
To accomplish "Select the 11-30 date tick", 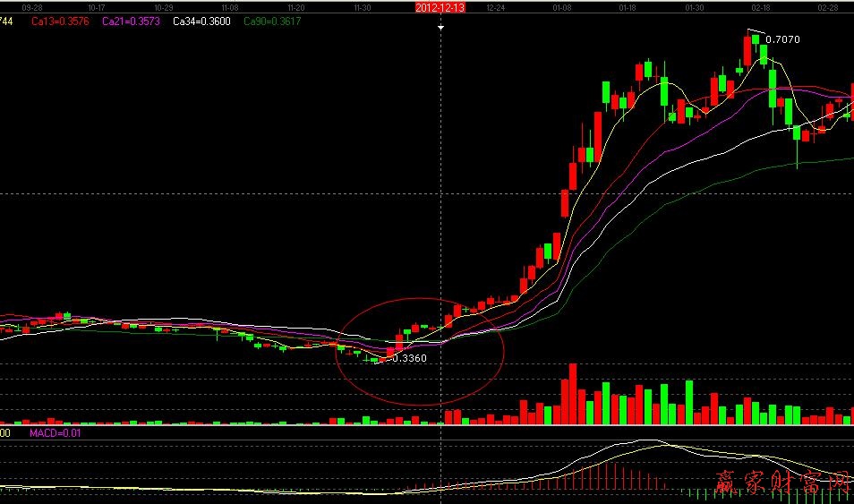I will (363, 7).
